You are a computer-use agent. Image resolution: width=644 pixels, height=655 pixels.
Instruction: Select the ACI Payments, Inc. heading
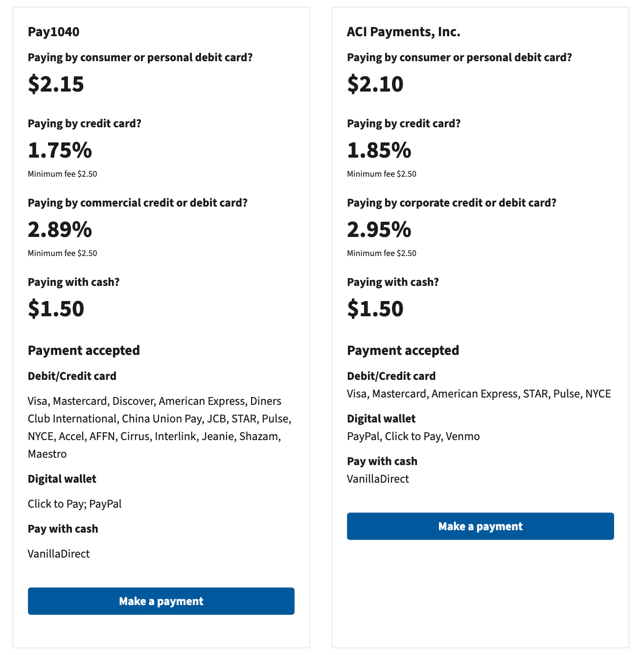point(404,31)
